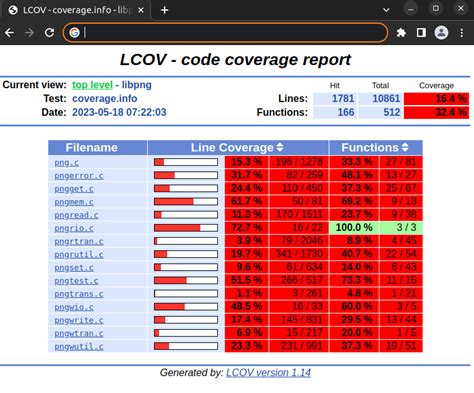This screenshot has width=474, height=393.
Task: Click the Google logo in address bar
Action: [x=74, y=32]
